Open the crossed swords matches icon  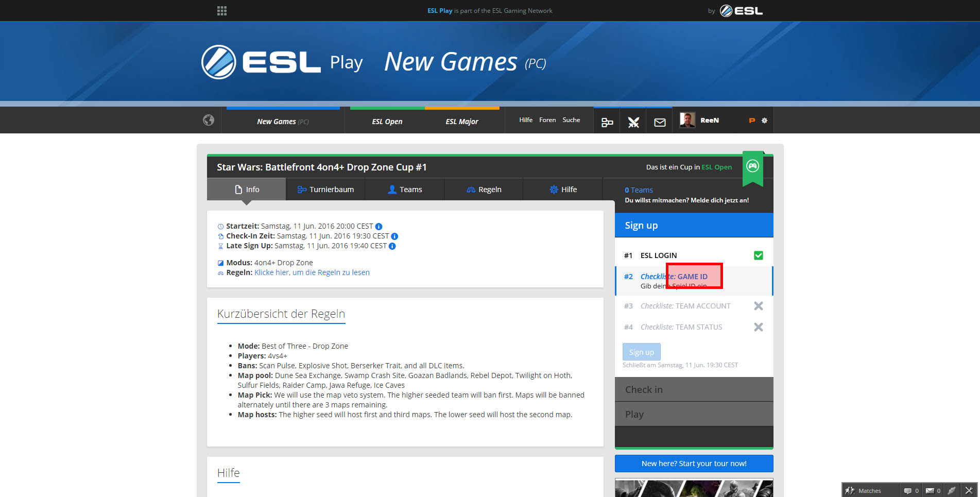pos(633,122)
